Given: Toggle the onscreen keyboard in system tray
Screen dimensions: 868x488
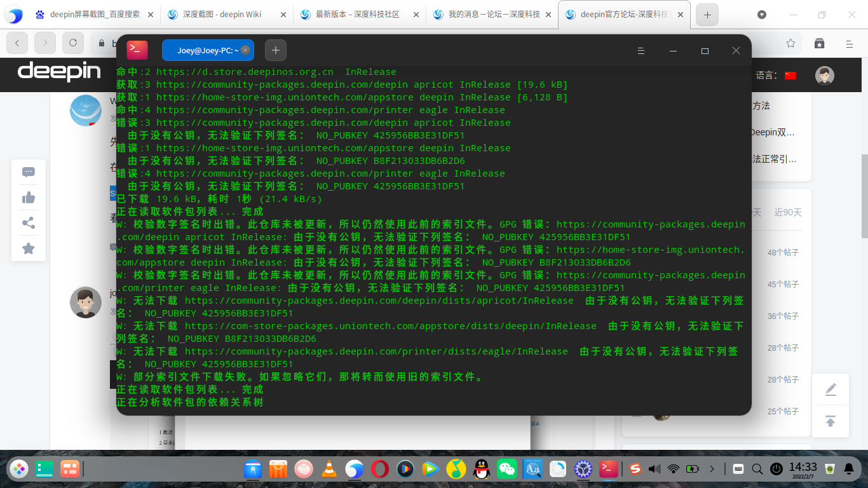Looking at the screenshot, I should coord(738,469).
